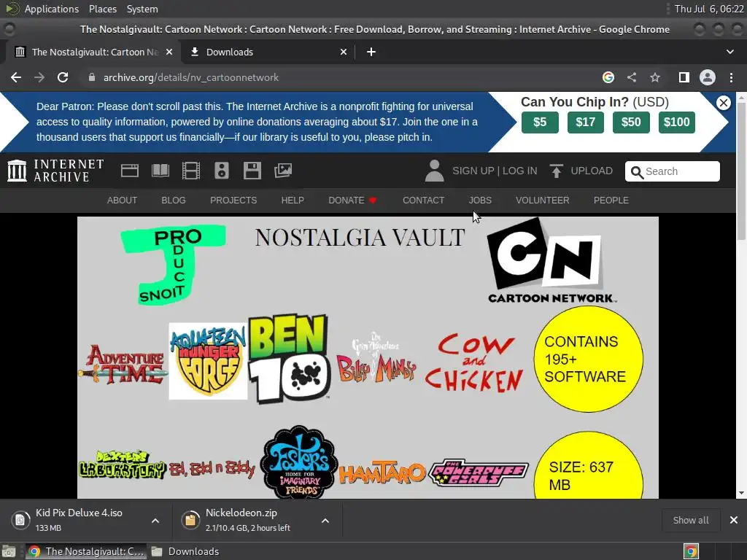Focus the Internet Archive Search field
747x560 pixels.
[x=672, y=171]
